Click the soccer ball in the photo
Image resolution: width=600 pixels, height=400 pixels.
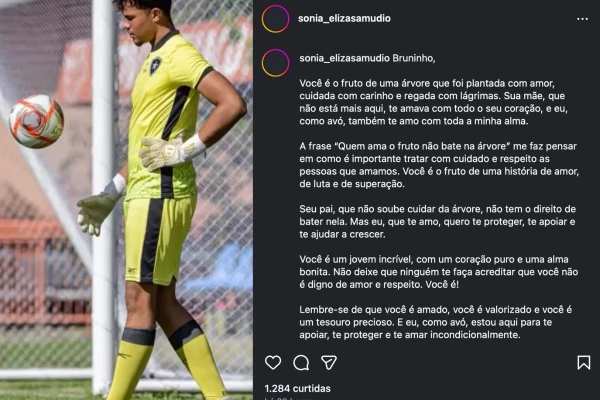[x=36, y=121]
